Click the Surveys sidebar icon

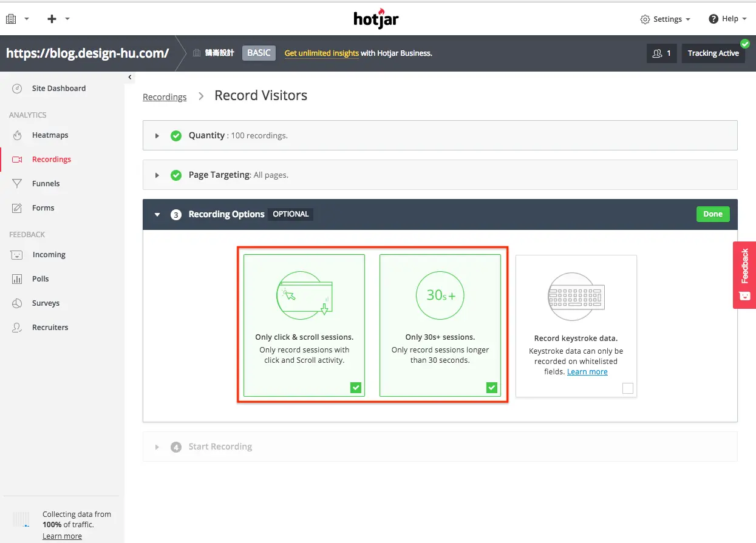coord(18,303)
